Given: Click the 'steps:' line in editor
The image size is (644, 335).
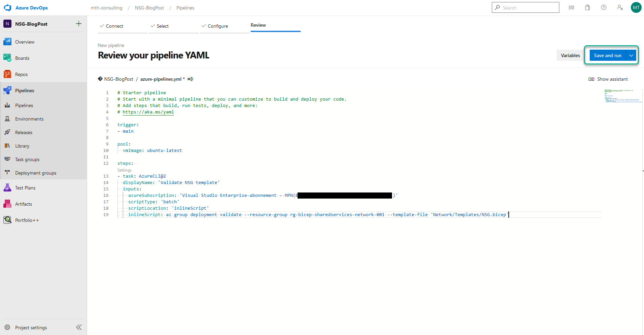Looking at the screenshot, I should tap(125, 163).
